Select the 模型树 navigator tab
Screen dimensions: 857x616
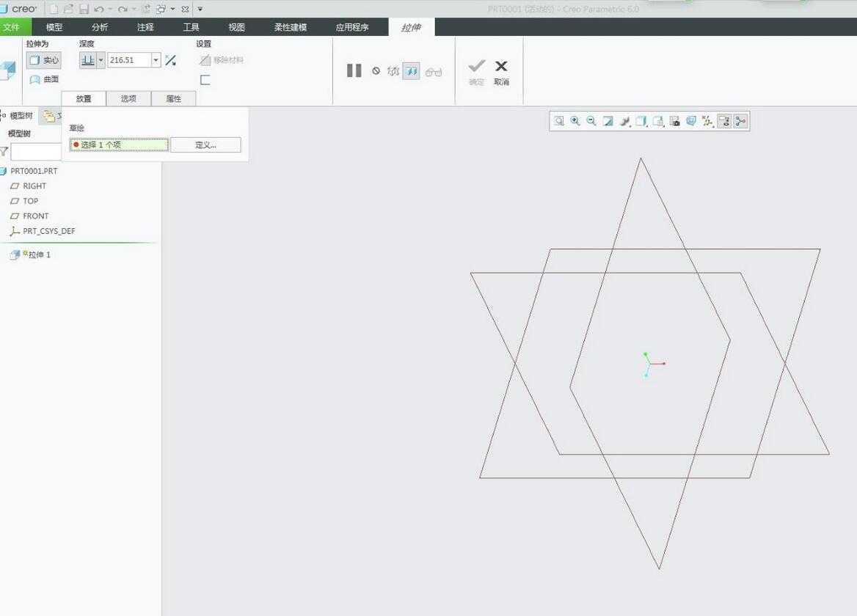coord(20,116)
